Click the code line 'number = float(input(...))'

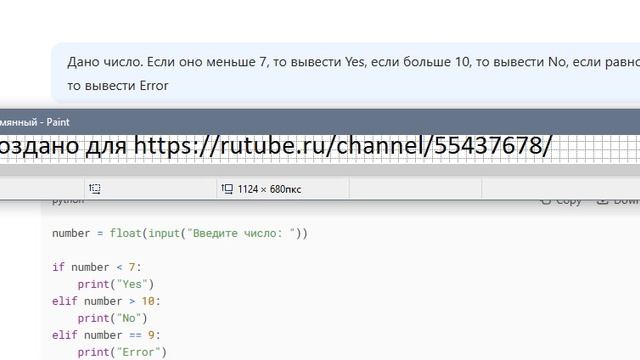tap(180, 233)
